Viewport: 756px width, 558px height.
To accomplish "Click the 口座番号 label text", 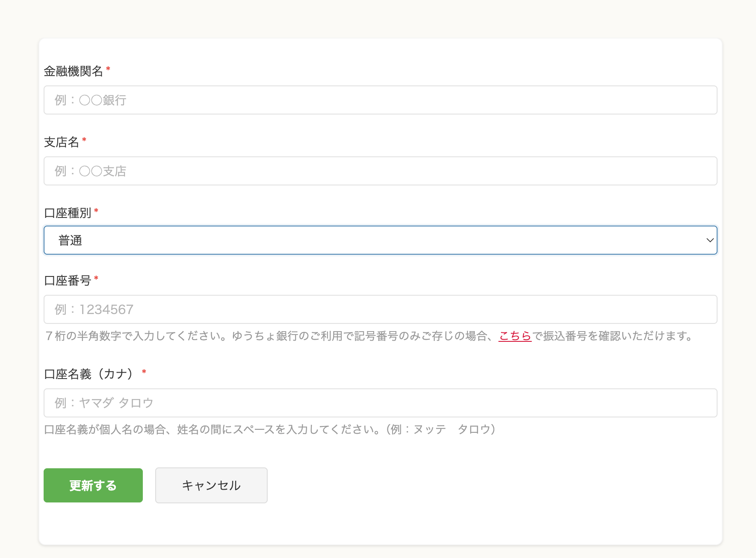I will pos(68,281).
